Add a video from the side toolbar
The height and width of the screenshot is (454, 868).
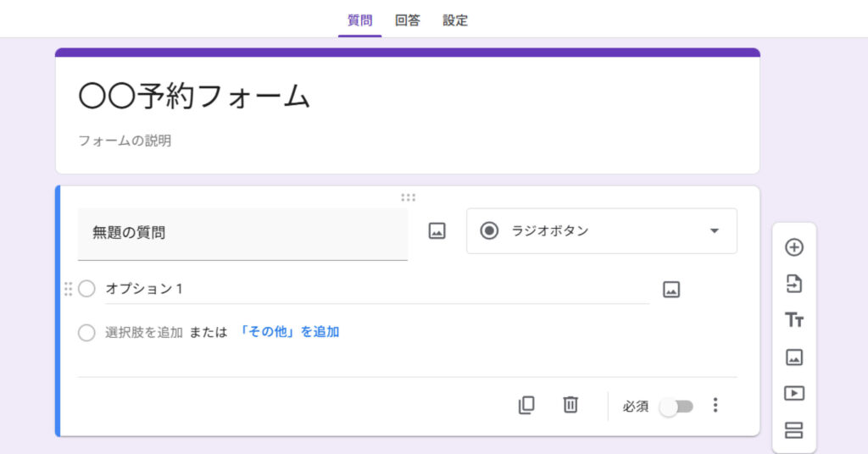point(793,394)
